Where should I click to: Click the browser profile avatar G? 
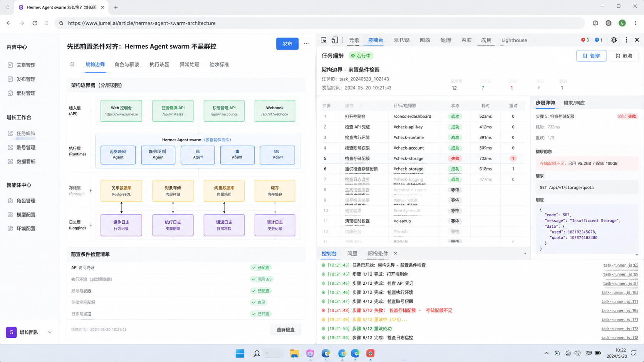622,23
